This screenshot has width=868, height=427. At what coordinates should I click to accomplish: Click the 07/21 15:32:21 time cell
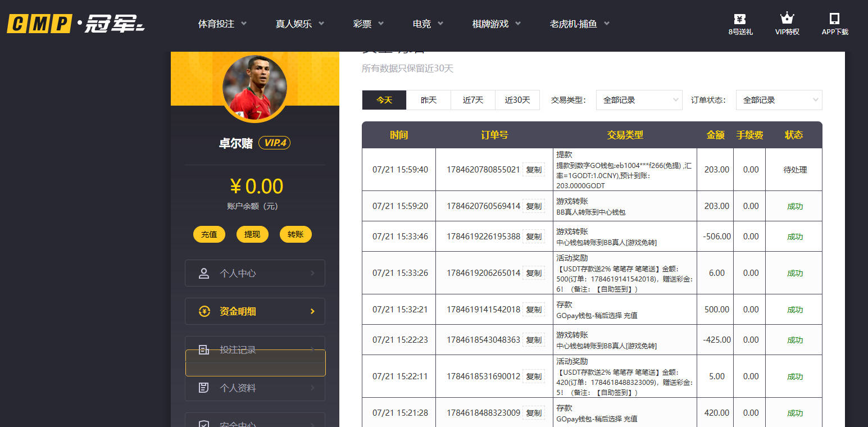400,310
